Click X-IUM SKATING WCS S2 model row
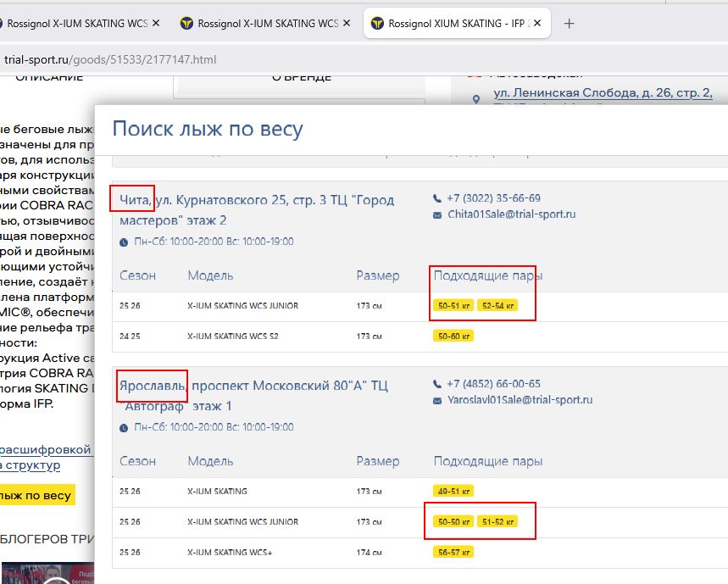This screenshot has width=728, height=584. pyautogui.click(x=232, y=336)
